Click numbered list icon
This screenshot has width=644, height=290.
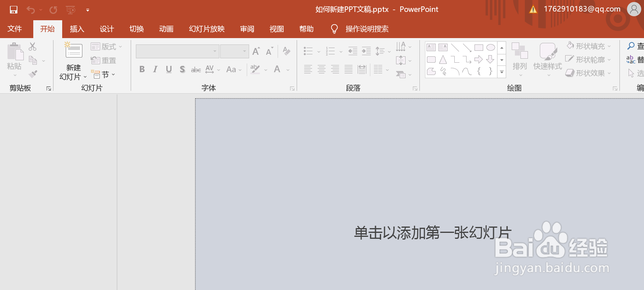click(x=330, y=51)
